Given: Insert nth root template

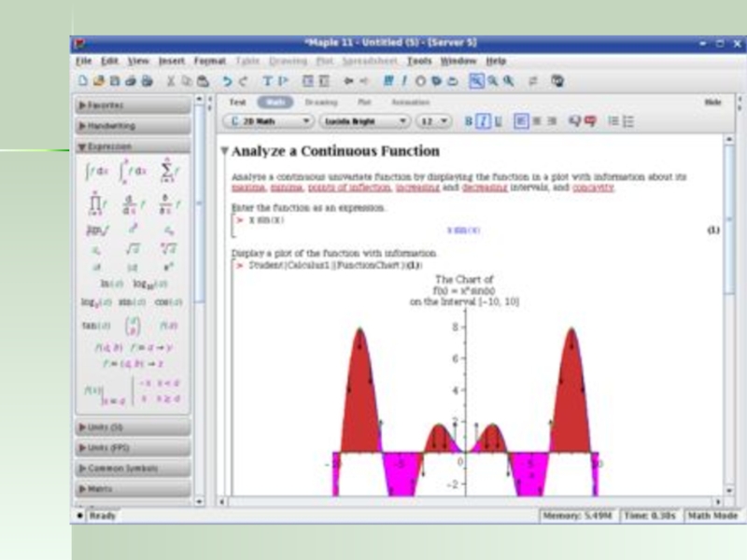Looking at the screenshot, I should point(168,248).
